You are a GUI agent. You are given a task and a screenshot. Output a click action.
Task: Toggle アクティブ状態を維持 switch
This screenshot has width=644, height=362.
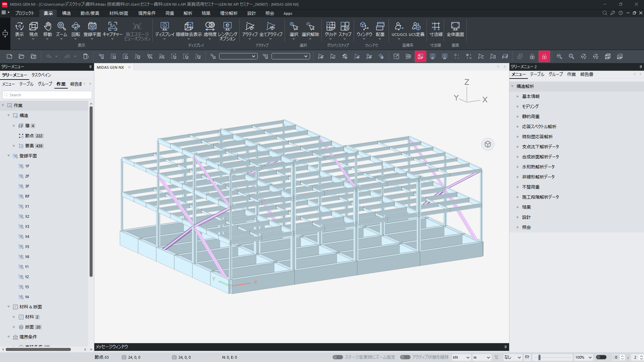point(405,357)
